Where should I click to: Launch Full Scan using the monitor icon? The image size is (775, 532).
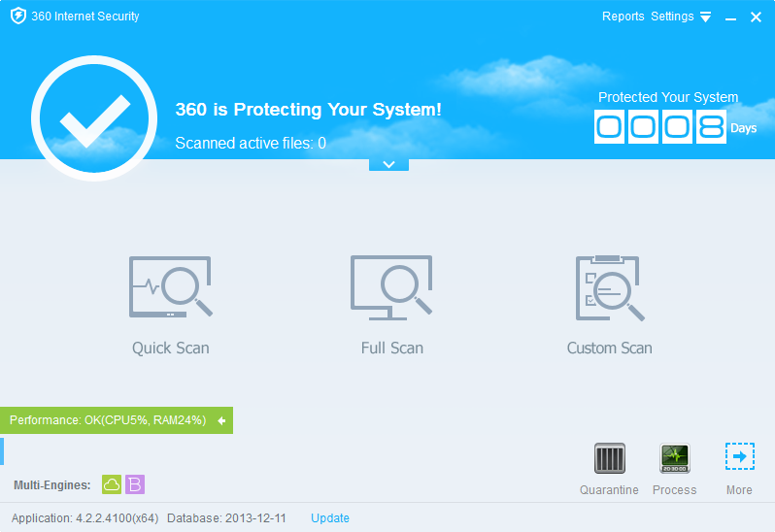391,287
